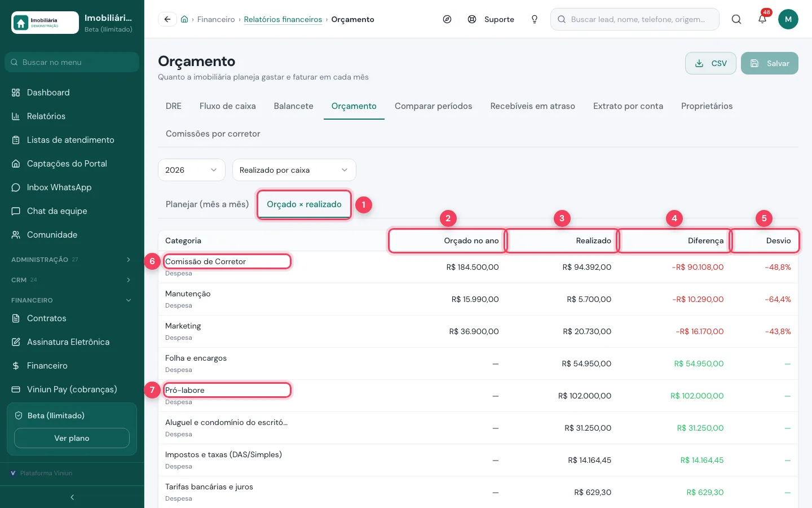Expand the CRM section
The image size is (812, 508).
(x=72, y=280)
